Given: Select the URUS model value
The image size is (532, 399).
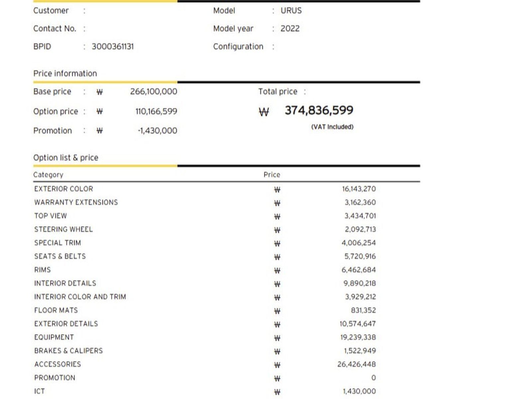Looking at the screenshot, I should click(291, 11).
